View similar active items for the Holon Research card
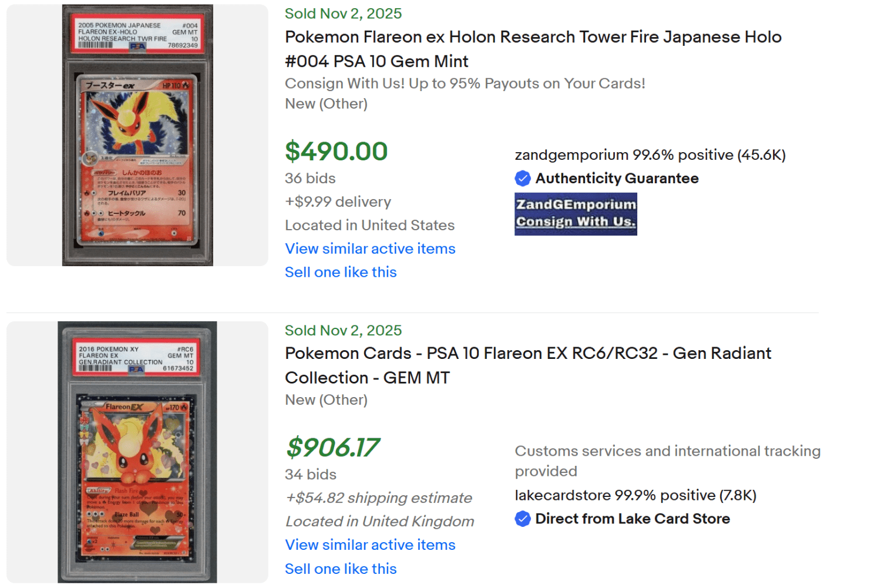Image resolution: width=881 pixels, height=588 pixels. click(x=370, y=248)
